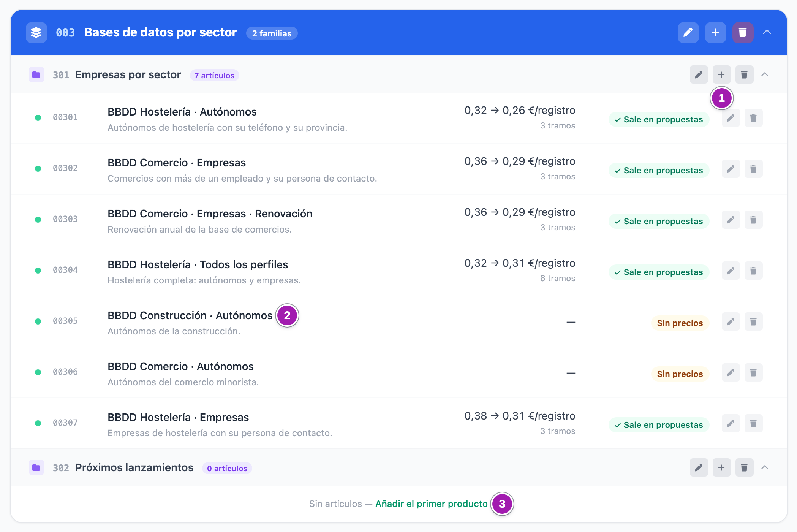Screen dimensions: 797x532
Task: Click the Añadir el primer producto link
Action: (x=431, y=504)
